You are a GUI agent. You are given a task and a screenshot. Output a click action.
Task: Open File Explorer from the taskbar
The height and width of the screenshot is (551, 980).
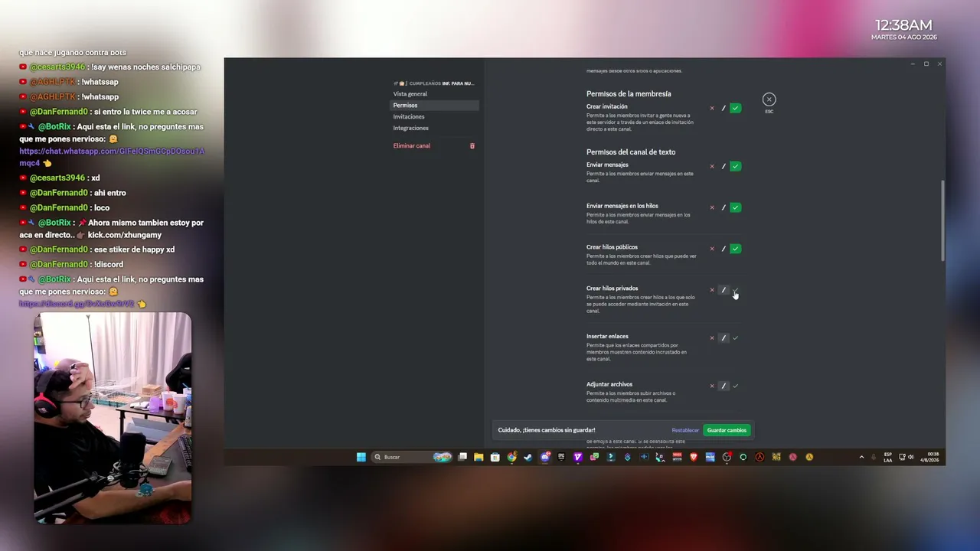click(x=479, y=457)
